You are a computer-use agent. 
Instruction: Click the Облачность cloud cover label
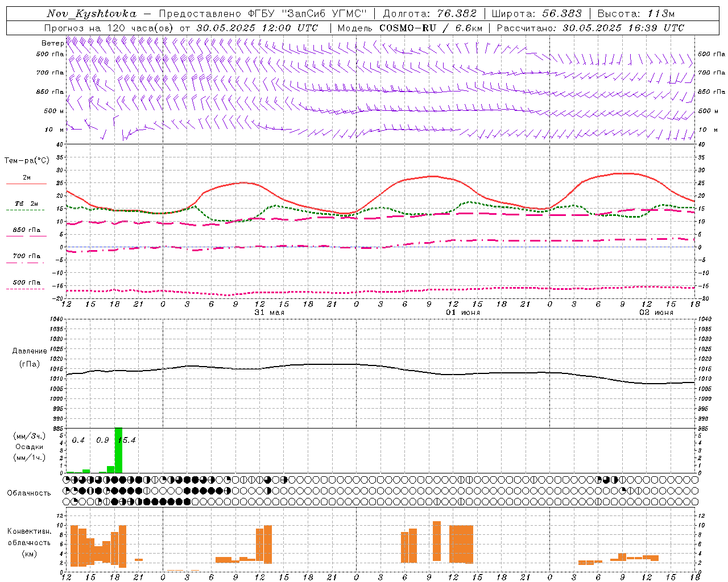click(x=29, y=493)
